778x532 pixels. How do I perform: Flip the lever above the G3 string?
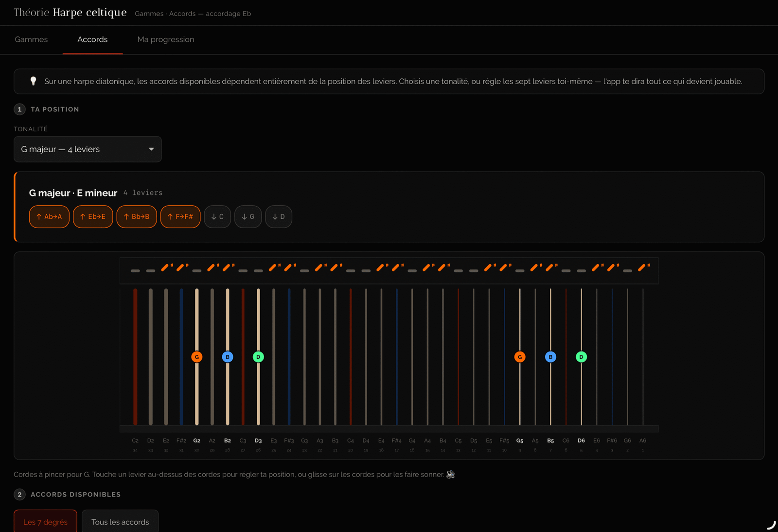point(304,270)
